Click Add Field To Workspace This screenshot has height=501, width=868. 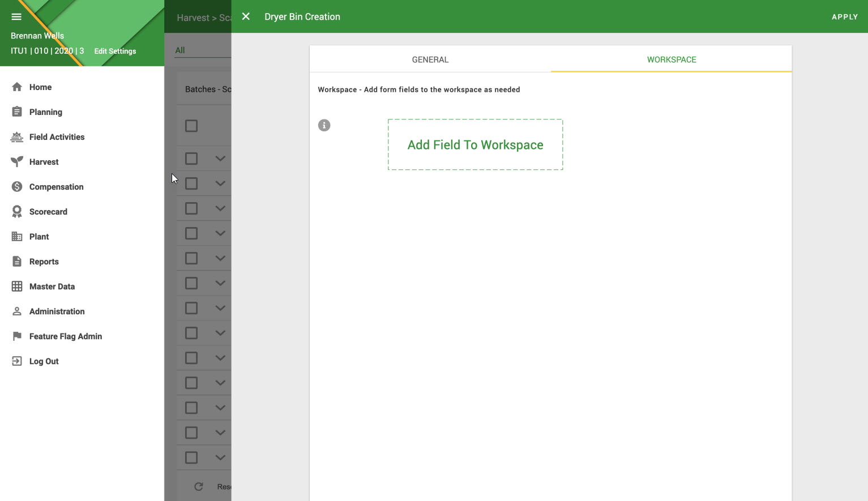point(475,145)
